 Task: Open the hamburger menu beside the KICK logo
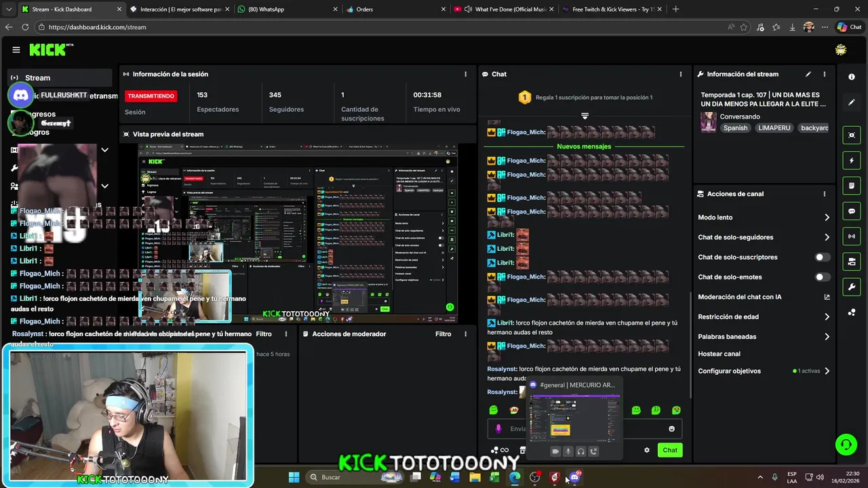[x=16, y=49]
